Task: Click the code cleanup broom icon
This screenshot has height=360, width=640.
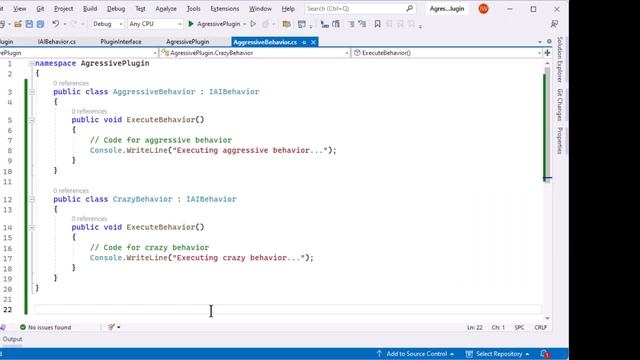Action: pos(111,327)
